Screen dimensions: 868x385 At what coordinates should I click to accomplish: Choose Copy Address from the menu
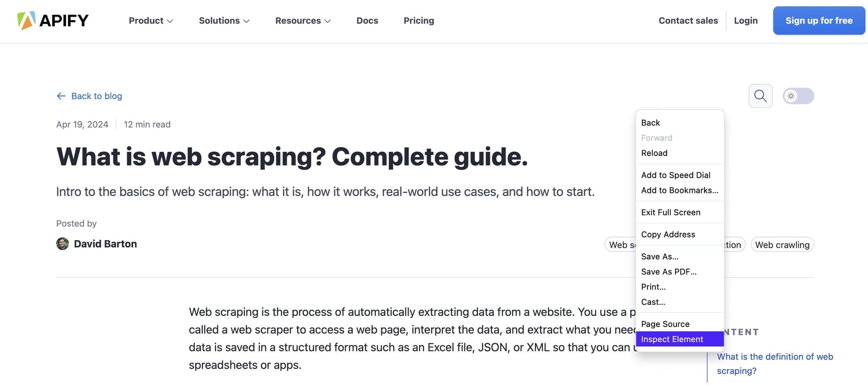click(680, 235)
